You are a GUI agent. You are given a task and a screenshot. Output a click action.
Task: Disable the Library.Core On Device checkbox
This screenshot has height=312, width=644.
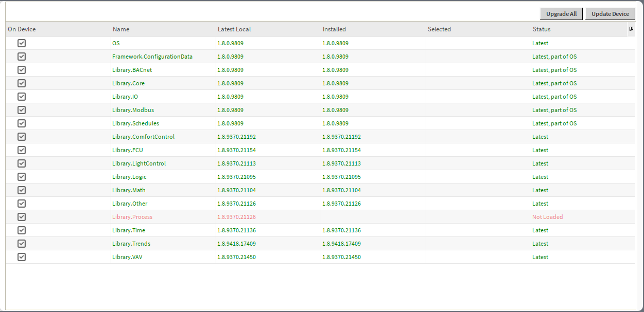pos(21,83)
